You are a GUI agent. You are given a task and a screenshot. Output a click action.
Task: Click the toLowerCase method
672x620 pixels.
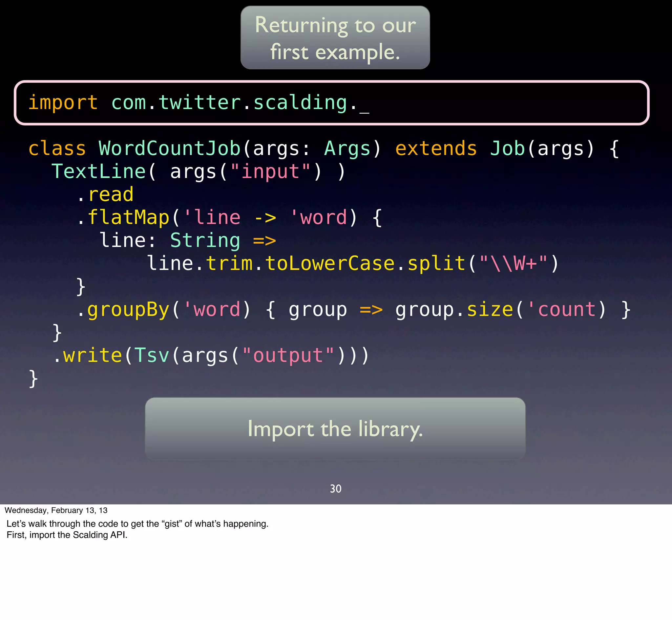coord(330,263)
